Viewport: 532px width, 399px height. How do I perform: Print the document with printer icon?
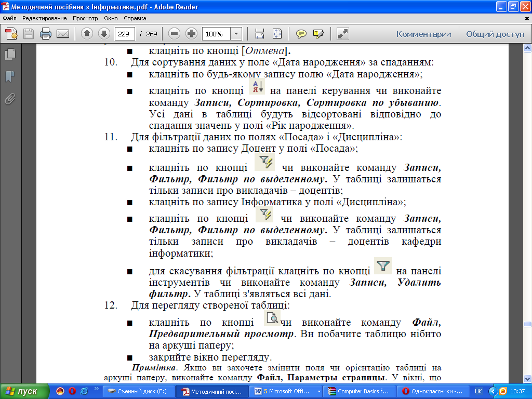[x=46, y=34]
